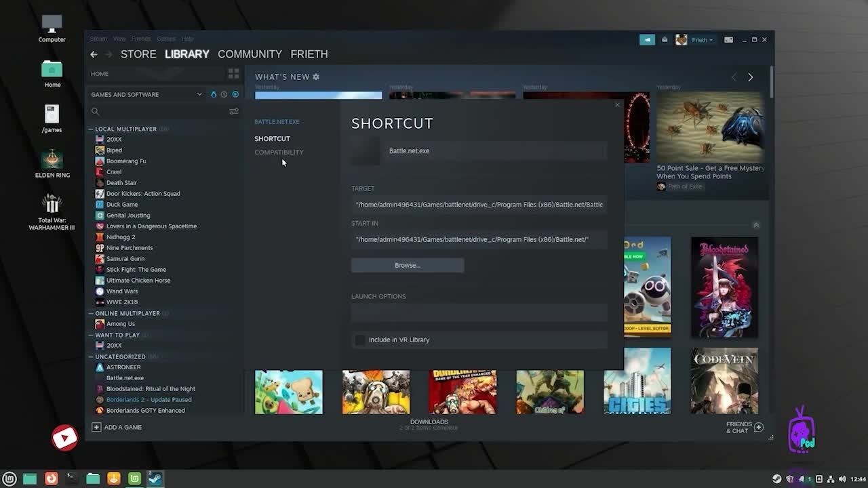Go to the Store tab
The height and width of the screenshot is (488, 868).
point(138,54)
